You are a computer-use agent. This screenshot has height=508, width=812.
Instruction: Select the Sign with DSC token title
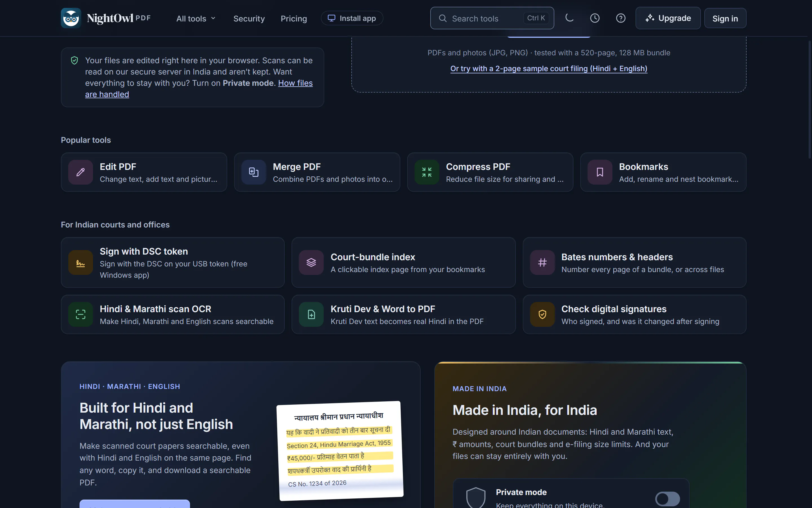click(x=144, y=251)
